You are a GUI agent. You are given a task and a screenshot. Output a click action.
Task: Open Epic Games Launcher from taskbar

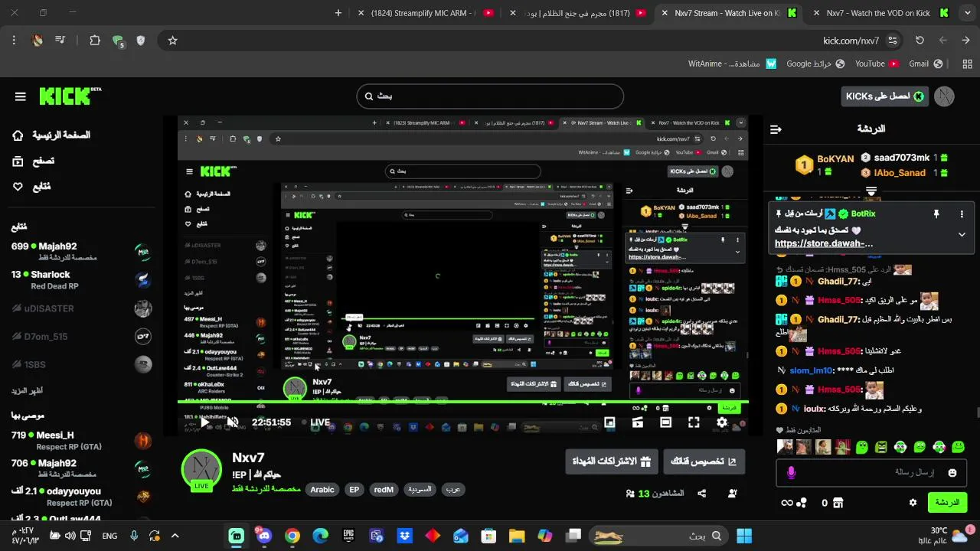[348, 535]
